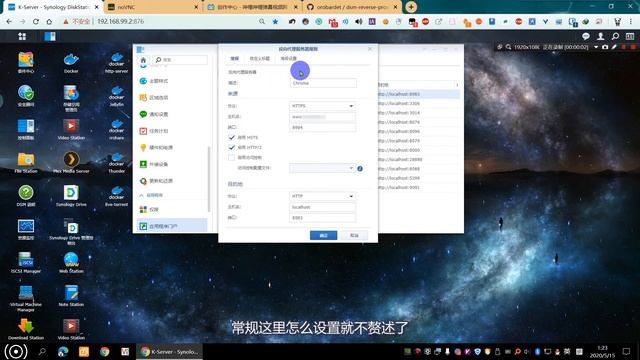Image resolution: width=640 pixels, height=360 pixels.
Task: Select 更新和还原 in sidebar
Action: tap(171, 181)
